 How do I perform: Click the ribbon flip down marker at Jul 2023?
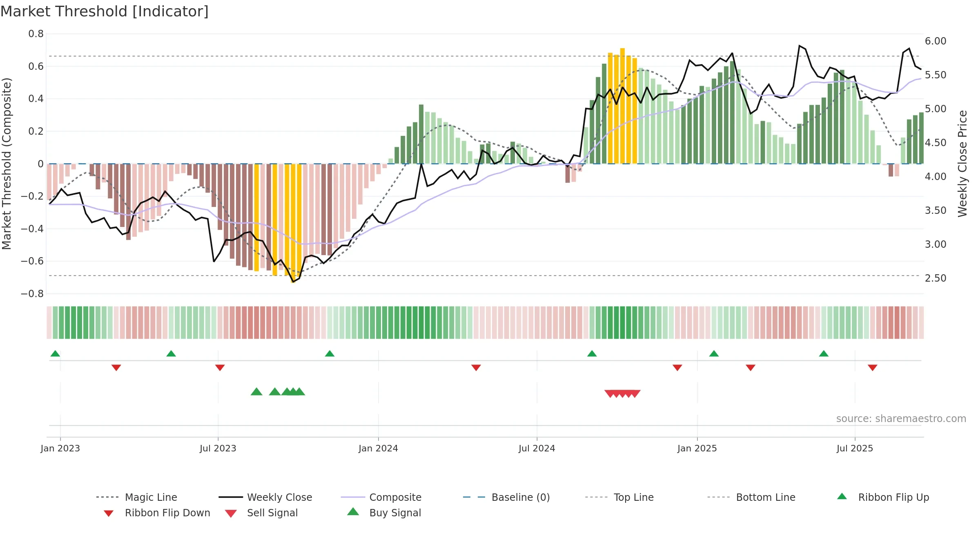coord(220,368)
